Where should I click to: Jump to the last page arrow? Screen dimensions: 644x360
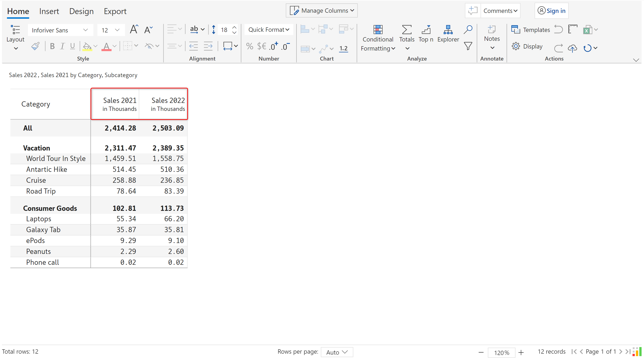coord(628,352)
